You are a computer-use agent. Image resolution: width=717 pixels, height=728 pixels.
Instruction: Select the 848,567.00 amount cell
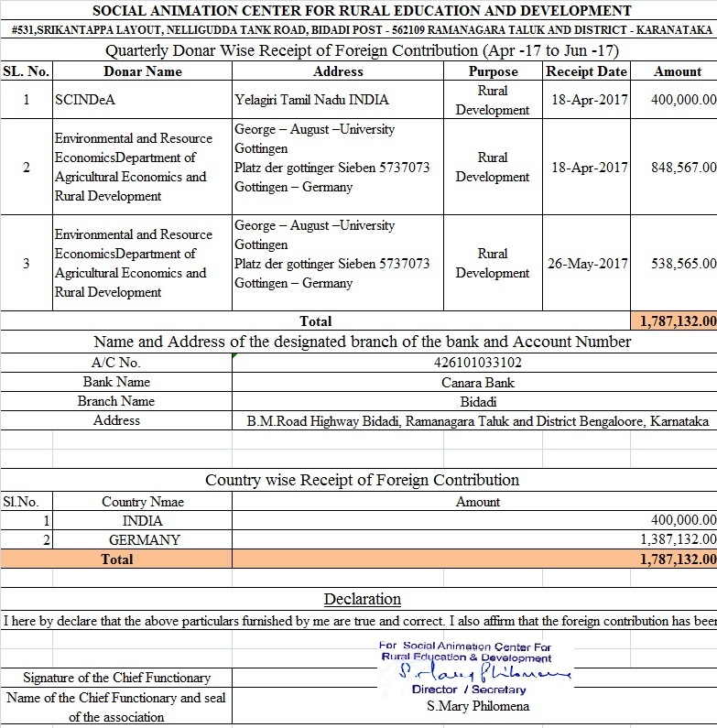tap(673, 168)
